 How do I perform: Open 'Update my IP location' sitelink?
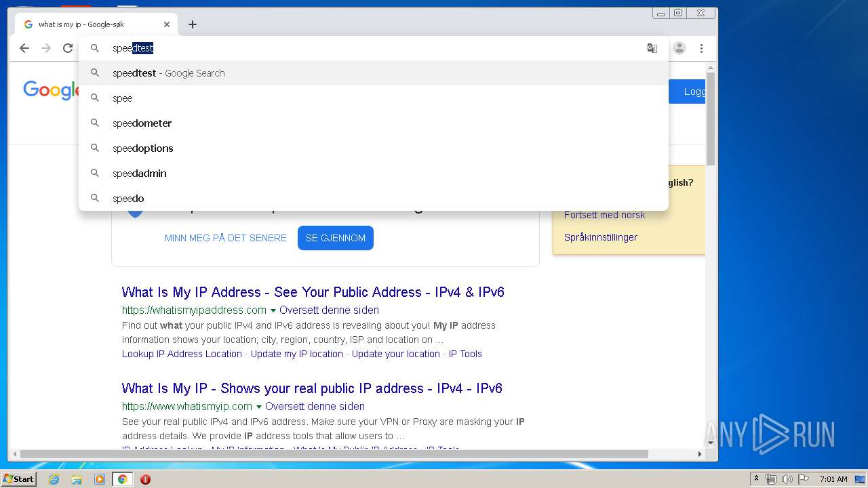297,354
